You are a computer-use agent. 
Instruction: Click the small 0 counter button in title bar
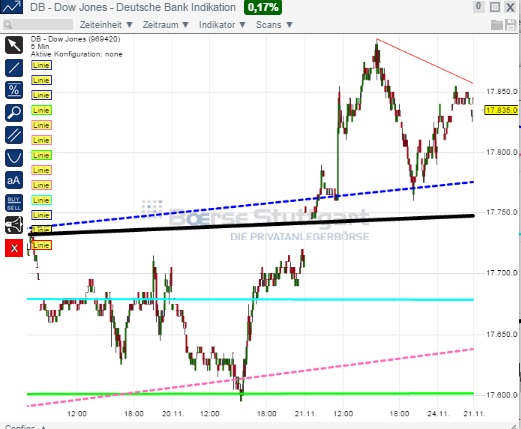coord(478,6)
